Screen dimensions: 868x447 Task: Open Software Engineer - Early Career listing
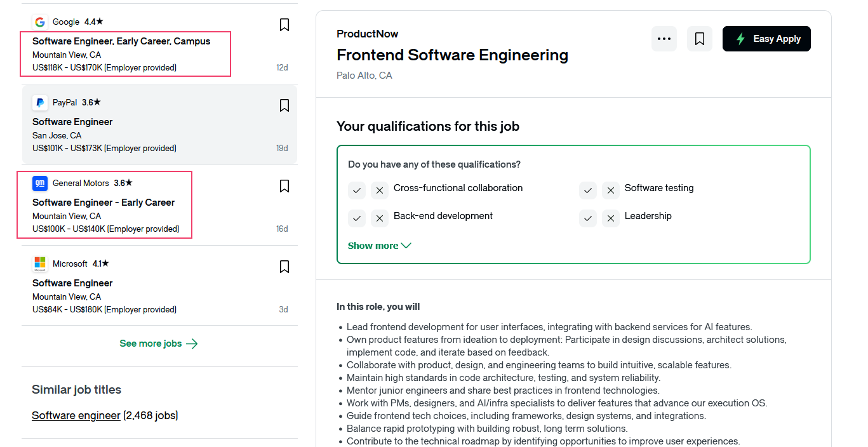coord(103,203)
